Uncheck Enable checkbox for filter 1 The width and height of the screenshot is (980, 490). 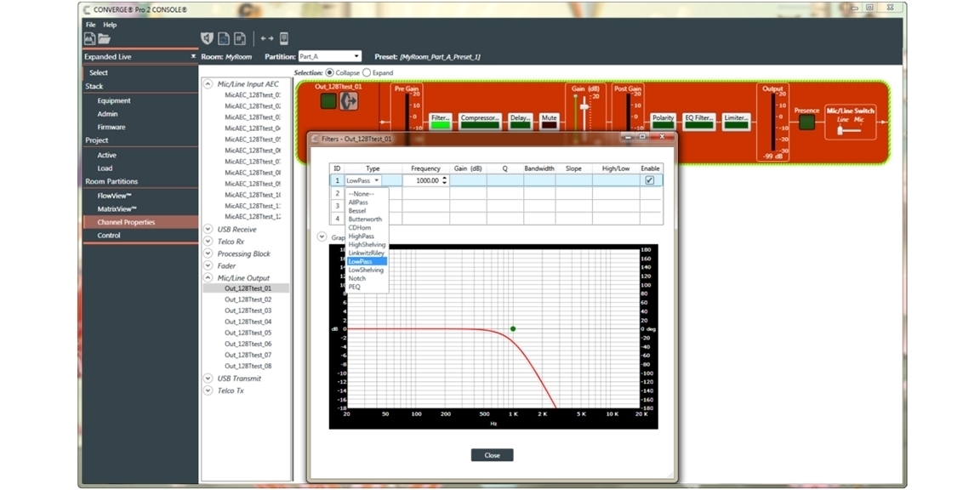coord(650,180)
